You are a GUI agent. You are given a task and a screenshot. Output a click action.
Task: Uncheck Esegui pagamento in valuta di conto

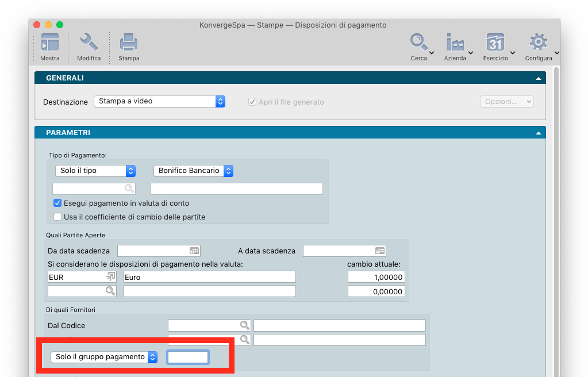(x=57, y=203)
